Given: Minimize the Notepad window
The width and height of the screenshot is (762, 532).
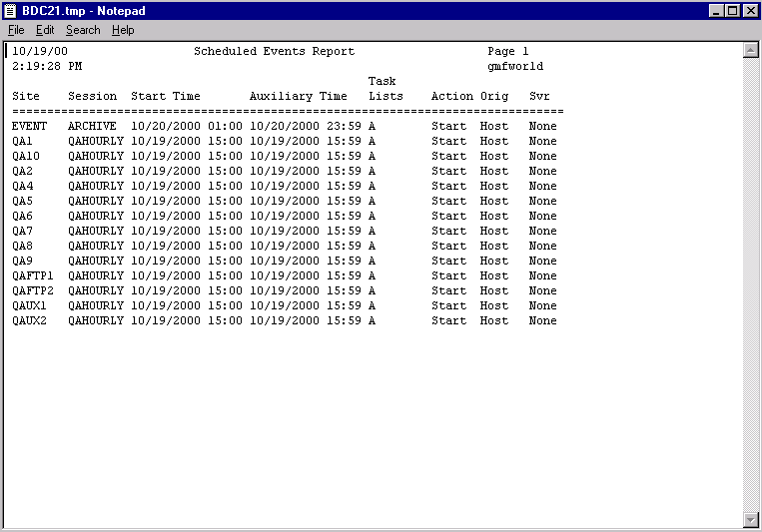Looking at the screenshot, I should coord(717,10).
